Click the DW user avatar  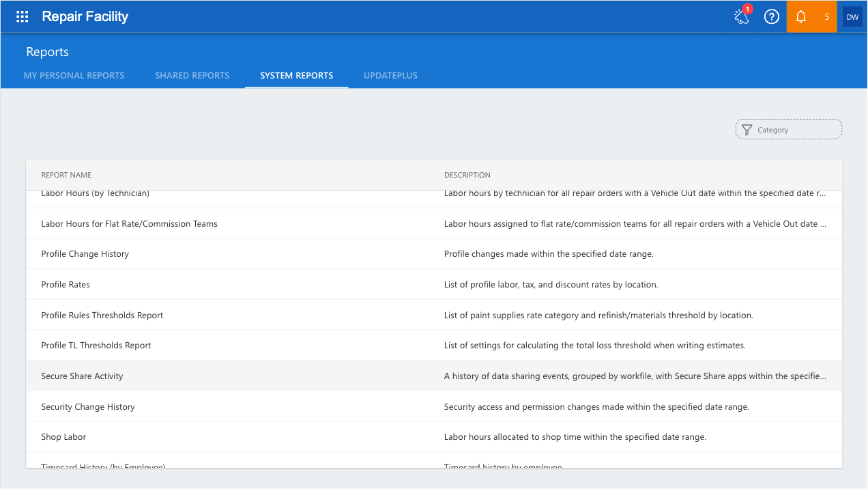(852, 16)
